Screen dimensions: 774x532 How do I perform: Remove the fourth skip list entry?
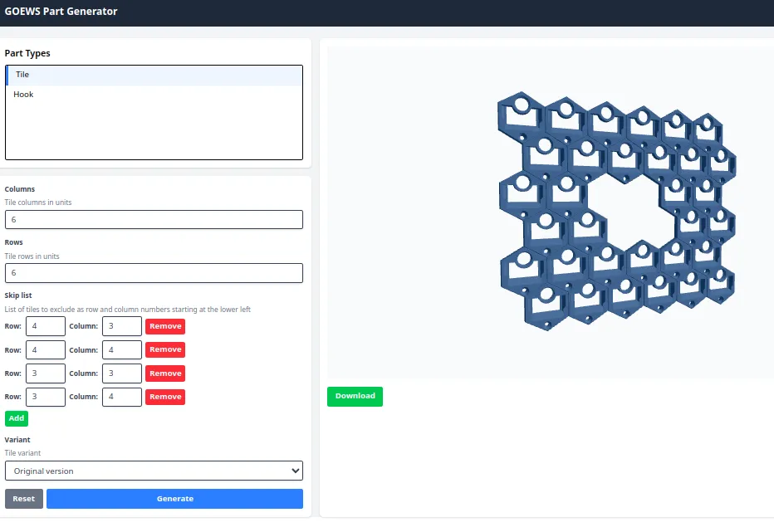[165, 397]
